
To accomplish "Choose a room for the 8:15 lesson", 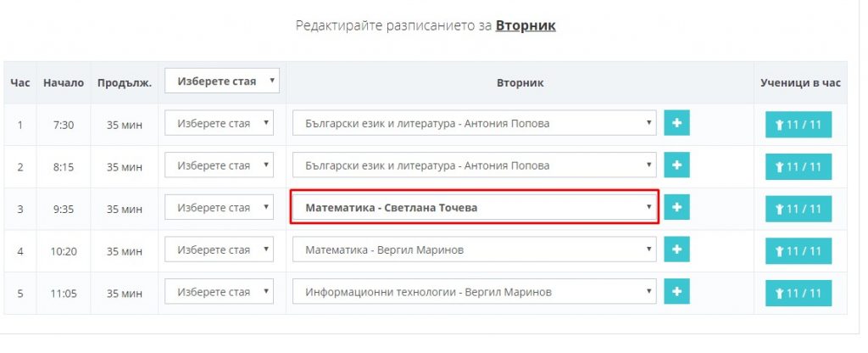I will coord(220,165).
